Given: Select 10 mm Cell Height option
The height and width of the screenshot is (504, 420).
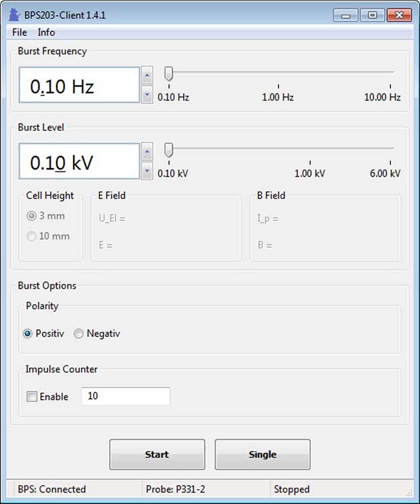Looking at the screenshot, I should tap(32, 236).
